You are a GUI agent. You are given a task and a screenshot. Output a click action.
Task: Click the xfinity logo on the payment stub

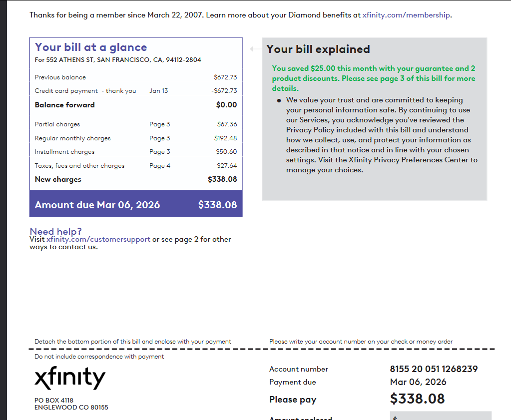pos(70,378)
